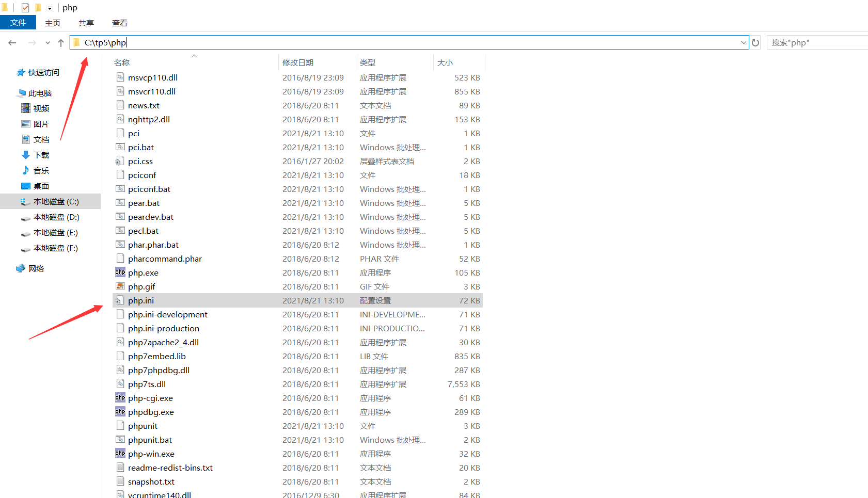The height and width of the screenshot is (498, 868).
Task: Sort by 修改日期 column header
Action: coord(298,62)
